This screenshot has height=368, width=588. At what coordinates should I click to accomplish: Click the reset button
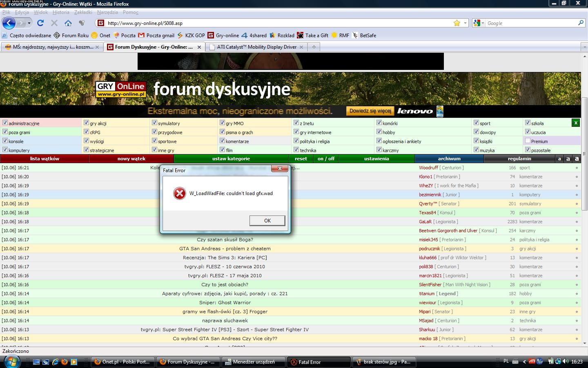point(301,159)
